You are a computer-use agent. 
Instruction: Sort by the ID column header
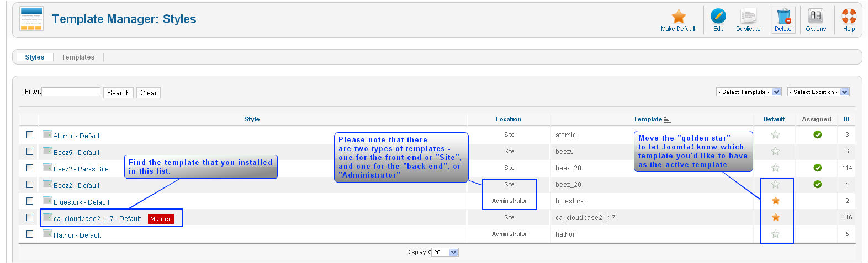(846, 119)
